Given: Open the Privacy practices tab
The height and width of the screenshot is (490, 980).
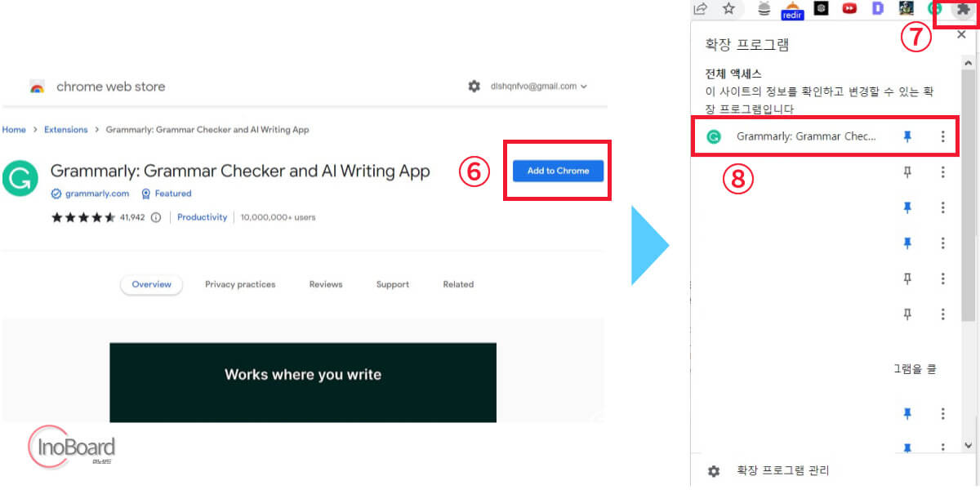Looking at the screenshot, I should pos(240,284).
